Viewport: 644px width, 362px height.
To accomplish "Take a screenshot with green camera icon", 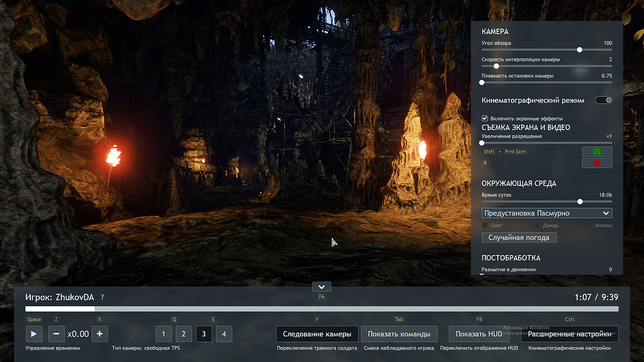I will pyautogui.click(x=597, y=151).
